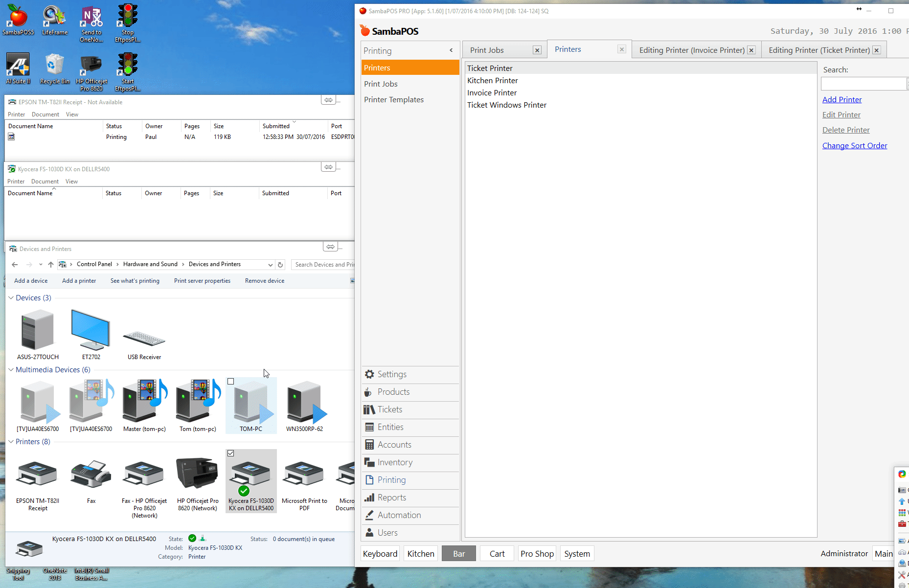This screenshot has height=588, width=909.
Task: Select the Tom (tom-pc) multimedia device
Action: click(198, 406)
